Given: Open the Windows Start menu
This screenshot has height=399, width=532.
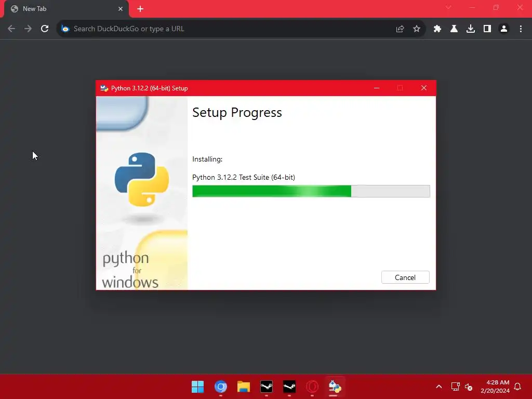Looking at the screenshot, I should click(x=198, y=387).
